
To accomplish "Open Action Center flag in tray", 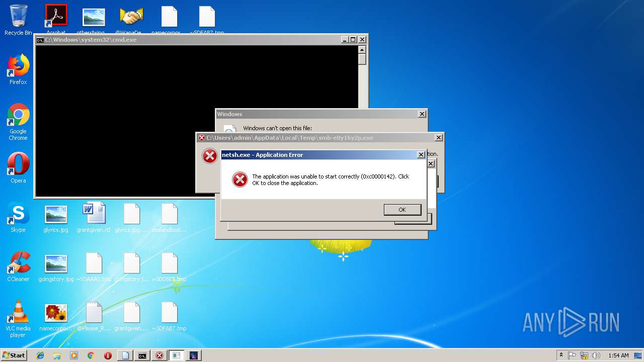I will point(572,355).
